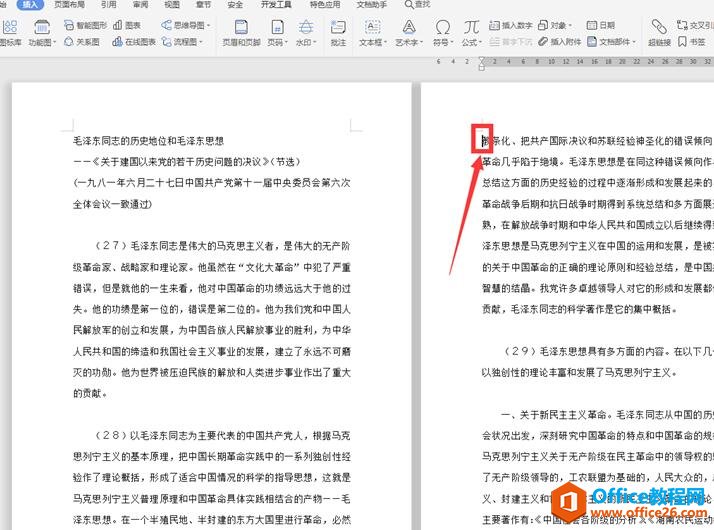This screenshot has width=714, height=530.
Task: Insert a 图表 chart
Action: click(127, 25)
